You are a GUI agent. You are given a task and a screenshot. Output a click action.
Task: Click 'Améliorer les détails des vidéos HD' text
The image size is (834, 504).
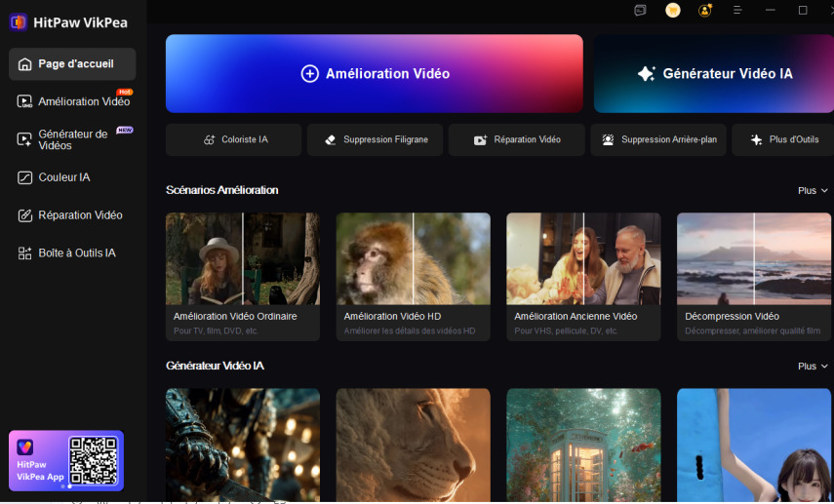(410, 330)
